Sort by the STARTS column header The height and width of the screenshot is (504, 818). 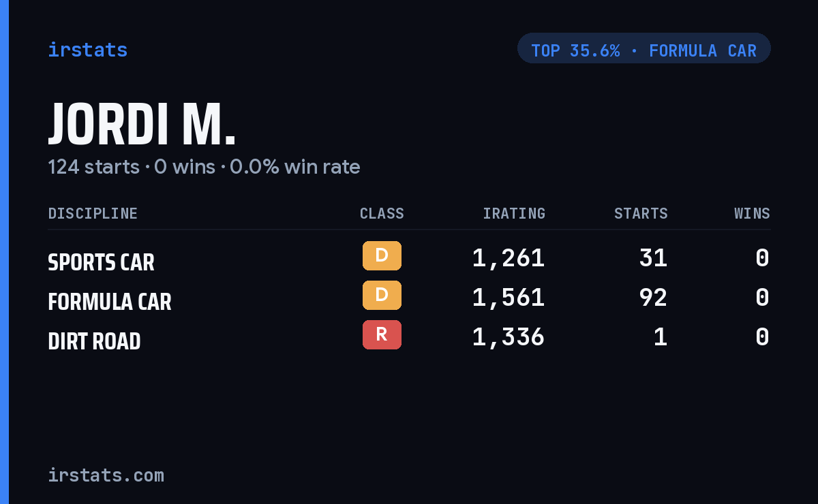tap(641, 213)
